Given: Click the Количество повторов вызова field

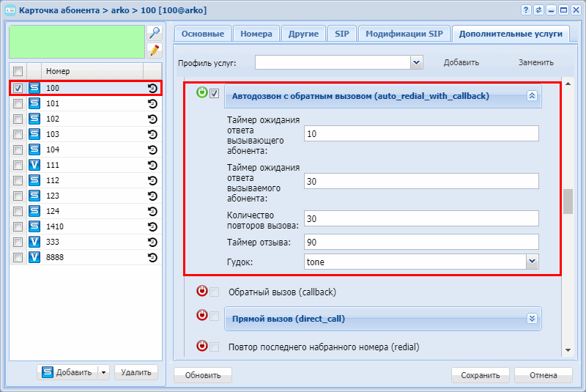Looking at the screenshot, I should (x=421, y=218).
